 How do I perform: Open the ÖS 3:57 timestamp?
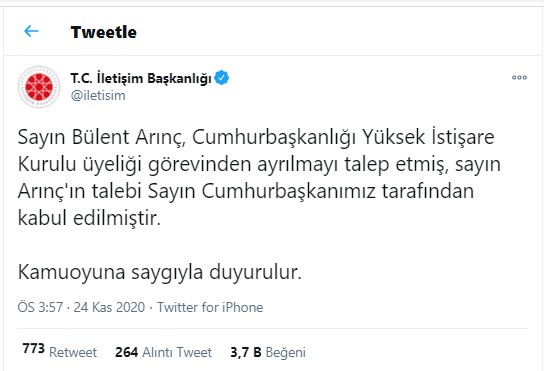40,307
